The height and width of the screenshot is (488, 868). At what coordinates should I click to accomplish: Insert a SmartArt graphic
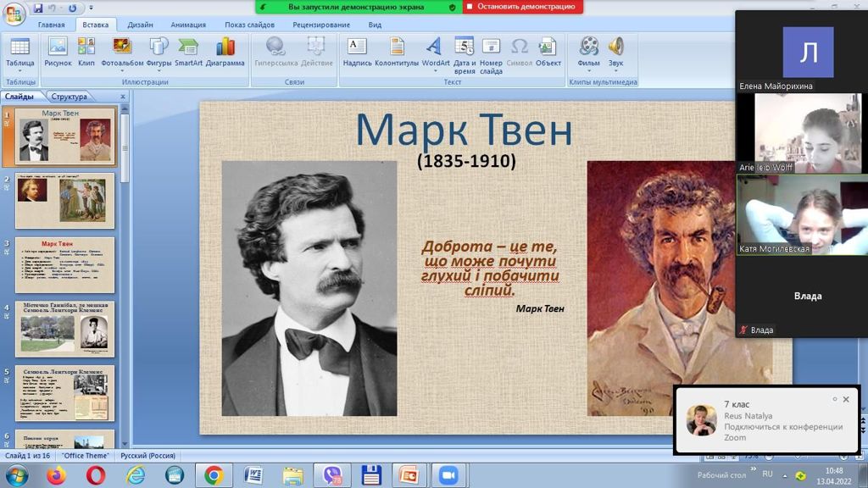188,52
